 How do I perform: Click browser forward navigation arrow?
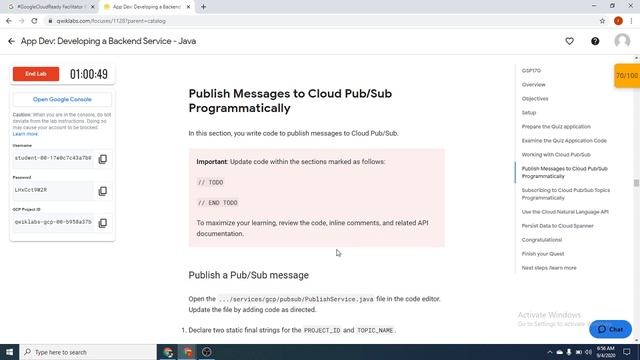(x=22, y=21)
